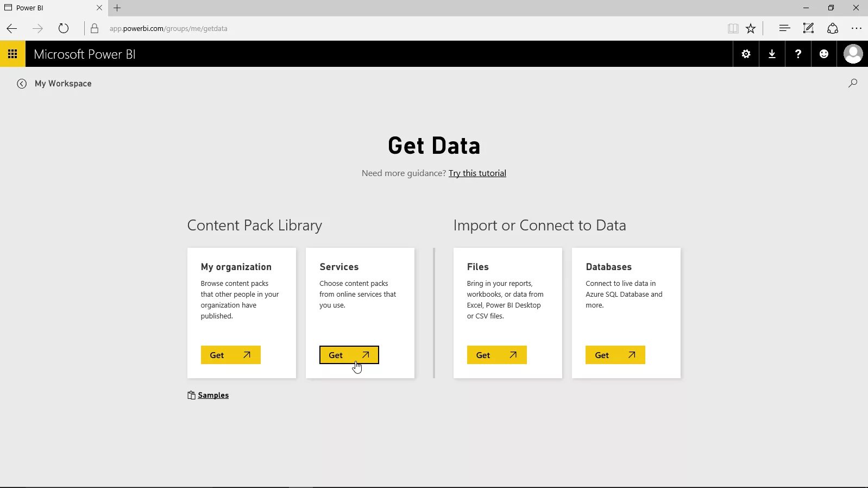Open the browser Hub icon

(x=784, y=28)
